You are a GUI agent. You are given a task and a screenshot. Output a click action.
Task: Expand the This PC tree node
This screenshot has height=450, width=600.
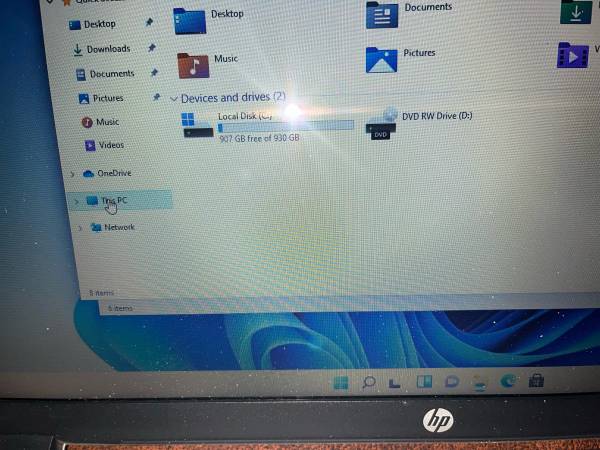tap(78, 201)
